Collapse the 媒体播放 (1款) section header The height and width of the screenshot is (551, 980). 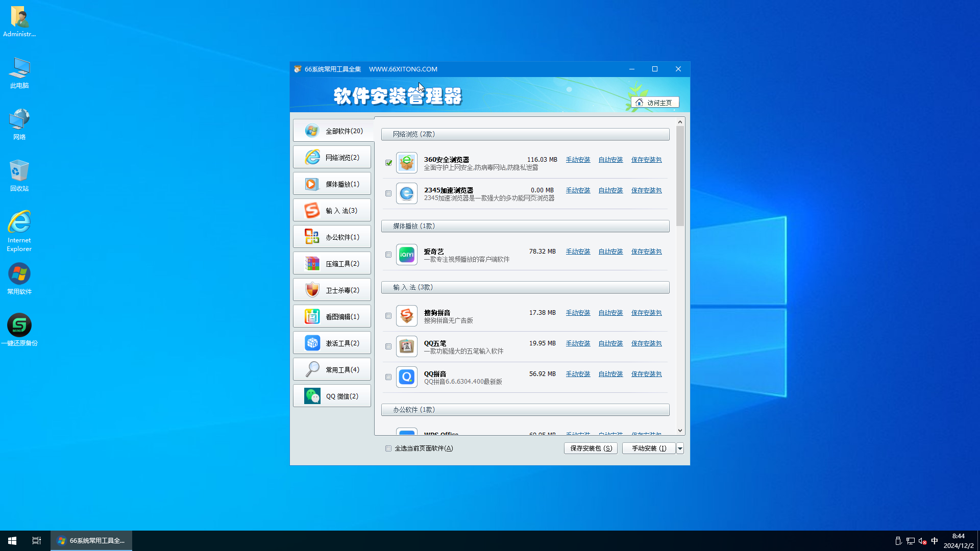pyautogui.click(x=525, y=226)
